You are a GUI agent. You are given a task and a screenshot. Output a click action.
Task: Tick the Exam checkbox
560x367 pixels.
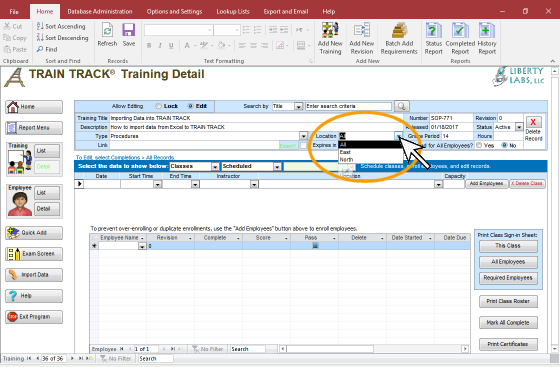tap(303, 145)
